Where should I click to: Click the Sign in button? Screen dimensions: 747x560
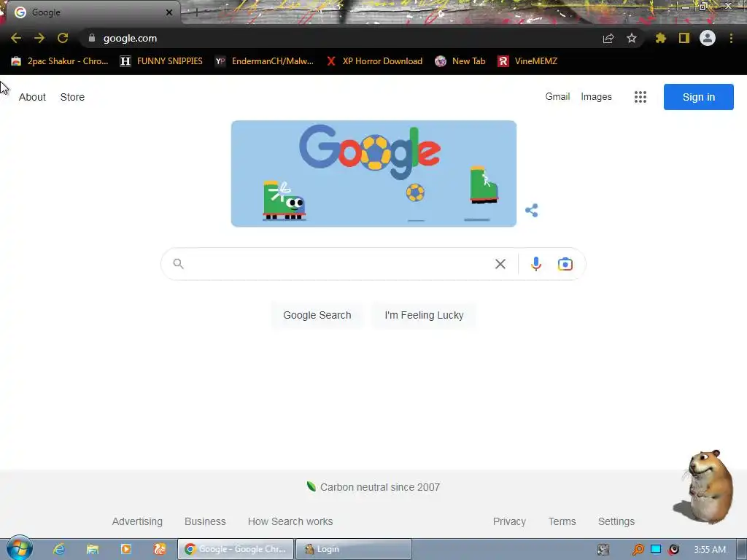click(x=698, y=97)
